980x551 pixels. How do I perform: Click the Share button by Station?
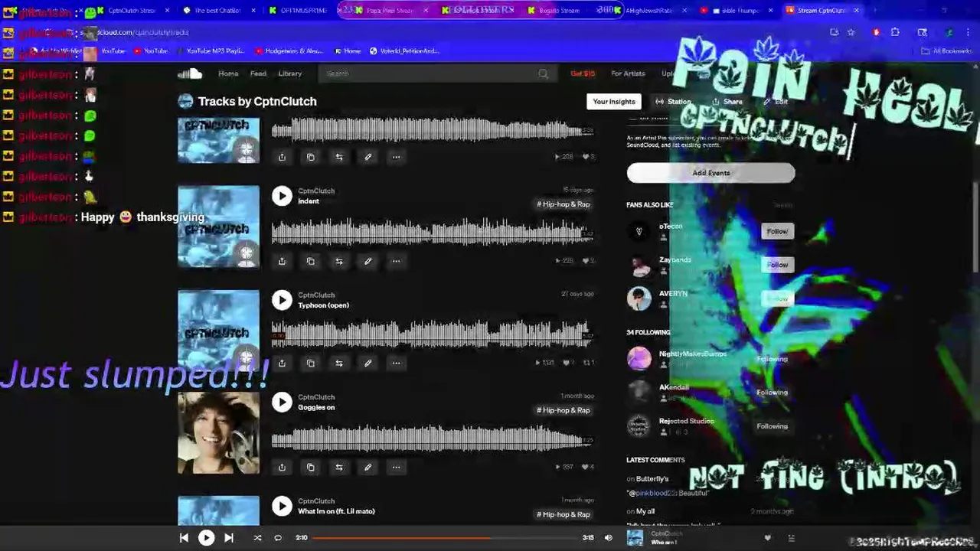tap(727, 102)
